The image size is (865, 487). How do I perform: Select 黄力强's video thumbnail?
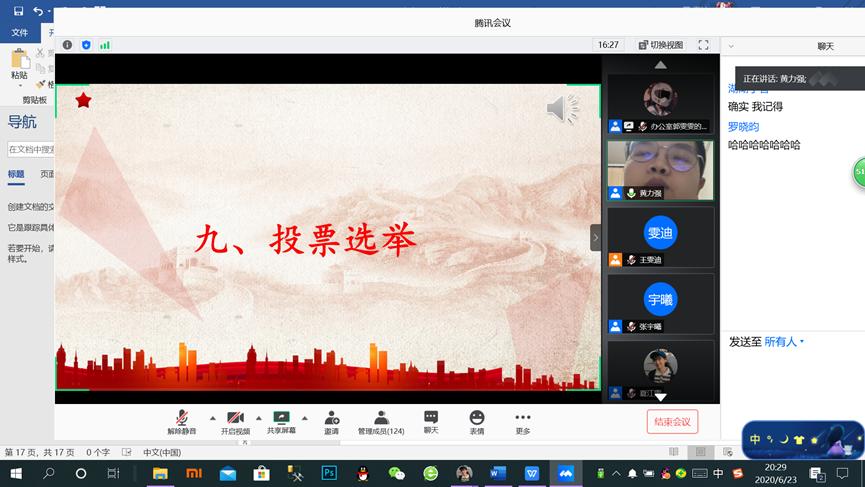pos(660,169)
